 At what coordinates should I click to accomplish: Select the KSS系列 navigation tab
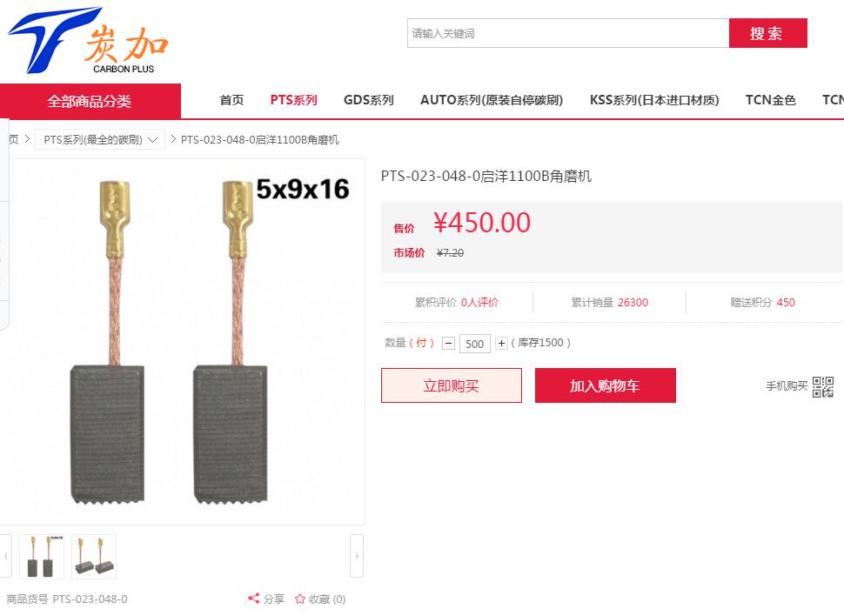pos(654,100)
